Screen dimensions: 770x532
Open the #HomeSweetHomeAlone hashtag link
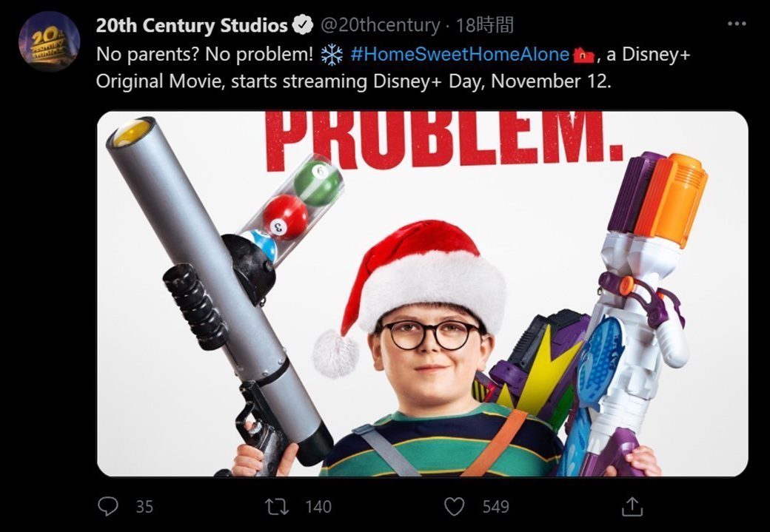coord(461,55)
